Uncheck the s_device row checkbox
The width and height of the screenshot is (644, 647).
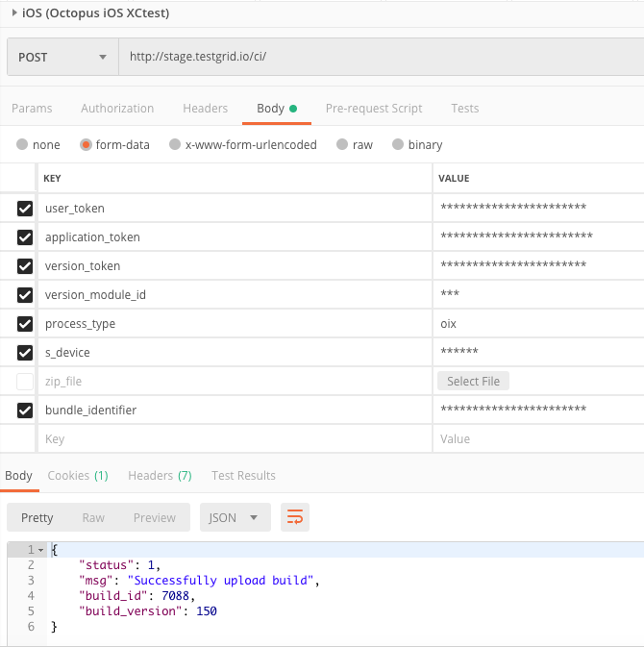tap(25, 353)
